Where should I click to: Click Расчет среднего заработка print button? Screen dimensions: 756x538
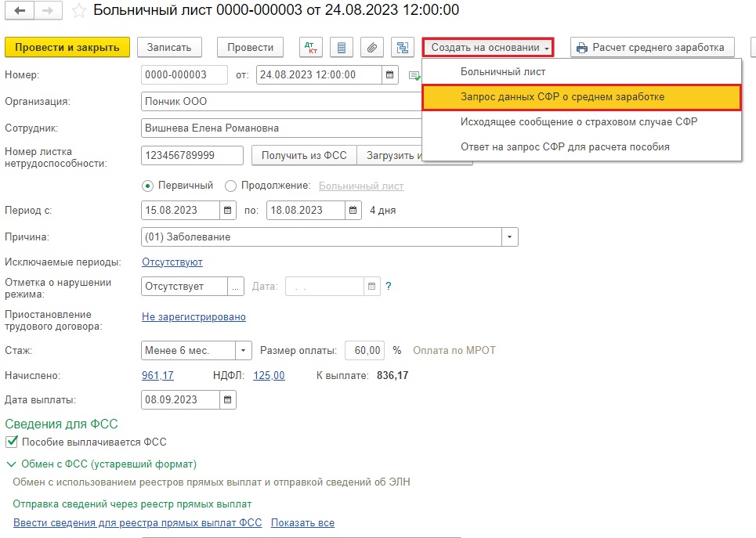(x=653, y=47)
